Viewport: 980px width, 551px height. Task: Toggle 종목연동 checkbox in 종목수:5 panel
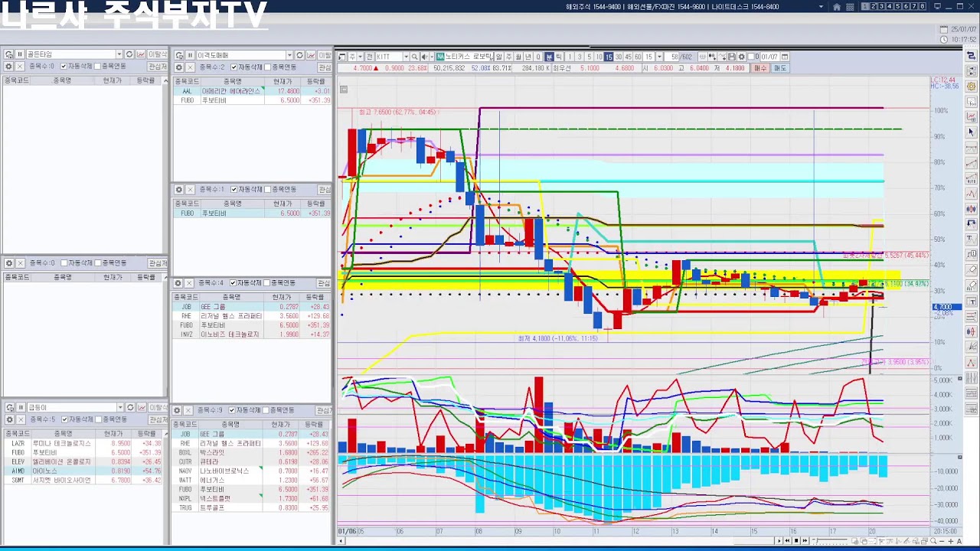click(x=98, y=419)
